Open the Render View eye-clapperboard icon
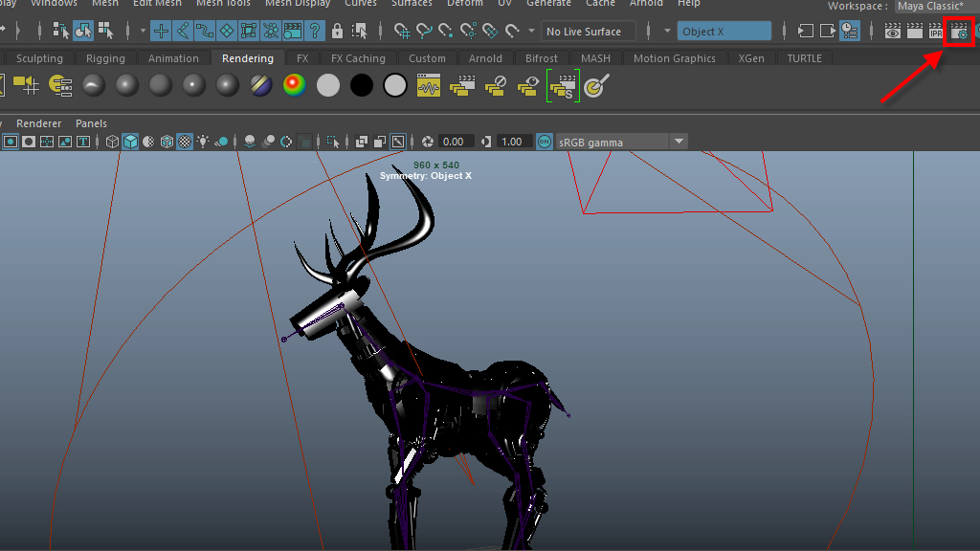This screenshot has height=551, width=980. [893, 32]
